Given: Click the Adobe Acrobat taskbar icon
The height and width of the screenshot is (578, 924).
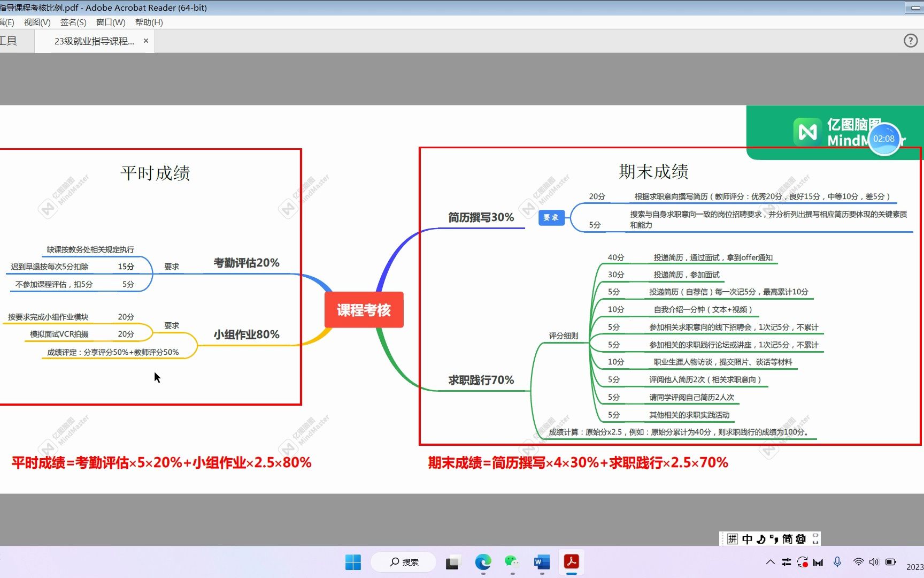Looking at the screenshot, I should pos(572,562).
